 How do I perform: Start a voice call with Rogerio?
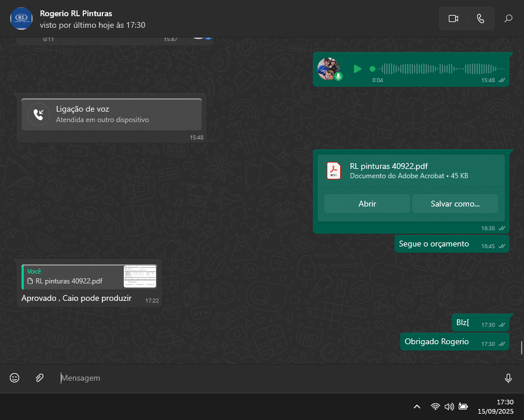[x=480, y=19]
